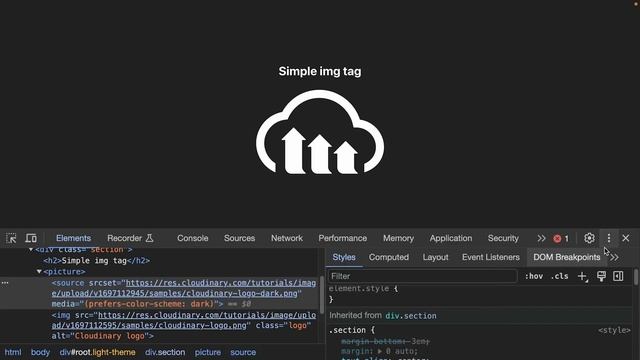Toggle the device toolbar icon
The height and width of the screenshot is (360, 640).
31,238
